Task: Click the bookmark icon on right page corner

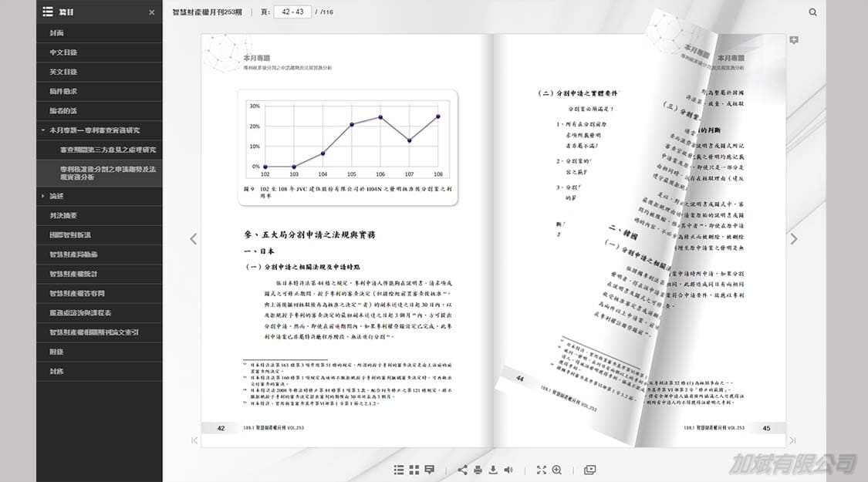Action: tap(794, 40)
